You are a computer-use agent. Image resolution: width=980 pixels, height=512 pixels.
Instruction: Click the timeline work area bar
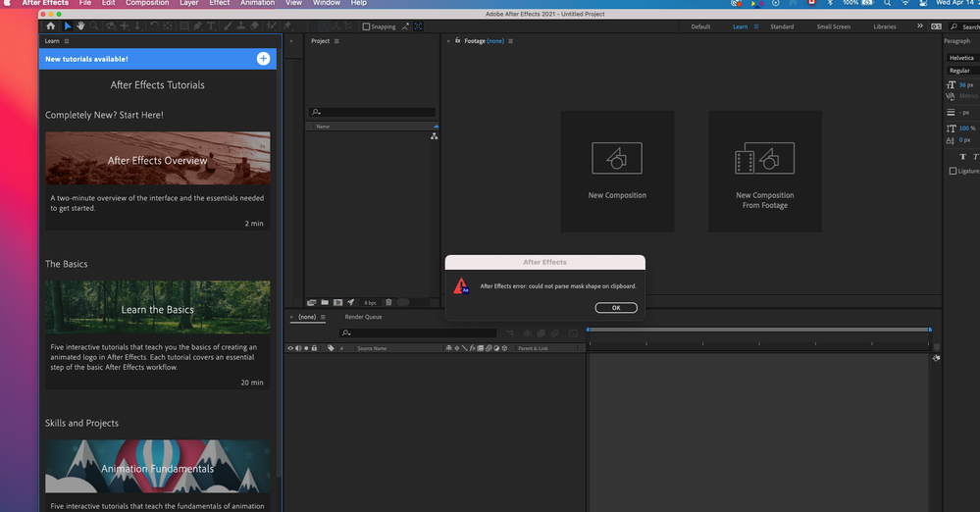click(x=758, y=330)
